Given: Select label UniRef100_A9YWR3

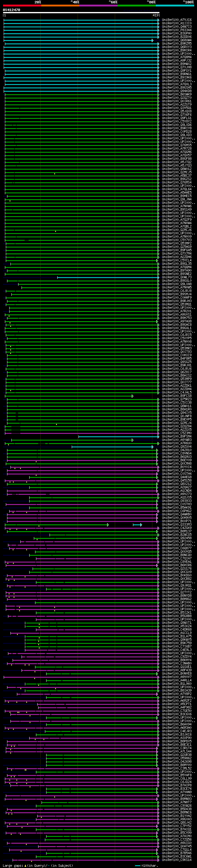Looking at the screenshot, I should (177, 440).
